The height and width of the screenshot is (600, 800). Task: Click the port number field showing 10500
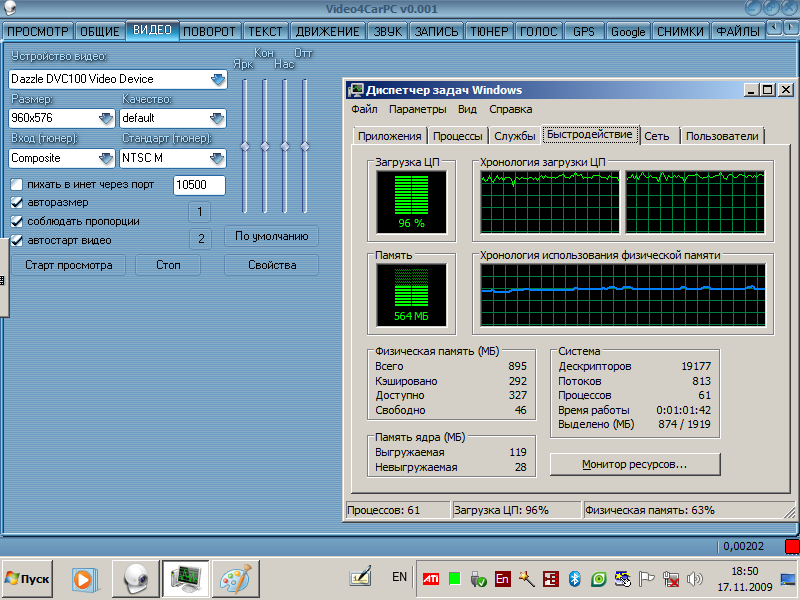[x=199, y=185]
